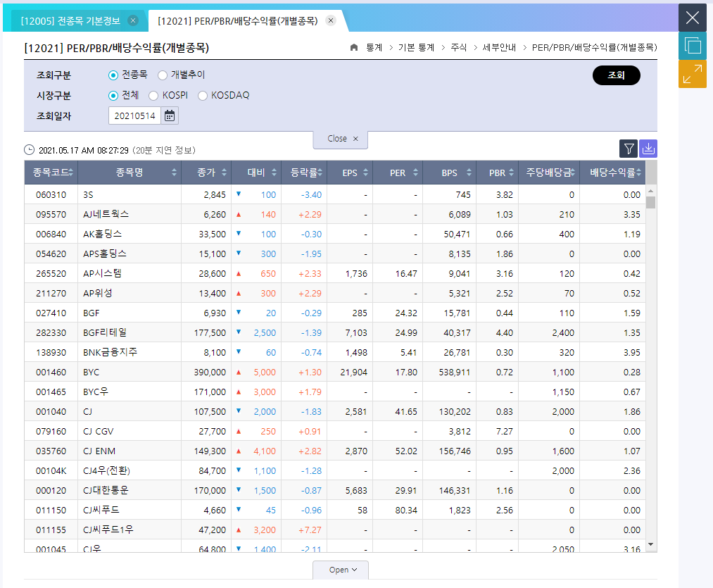Click stock code 027410
713x588 pixels.
51,313
